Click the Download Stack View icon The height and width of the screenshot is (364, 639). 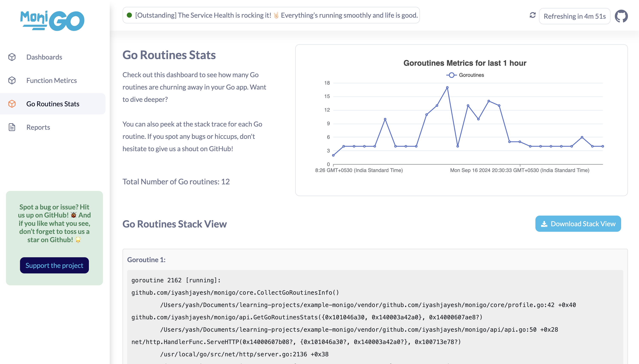click(544, 224)
